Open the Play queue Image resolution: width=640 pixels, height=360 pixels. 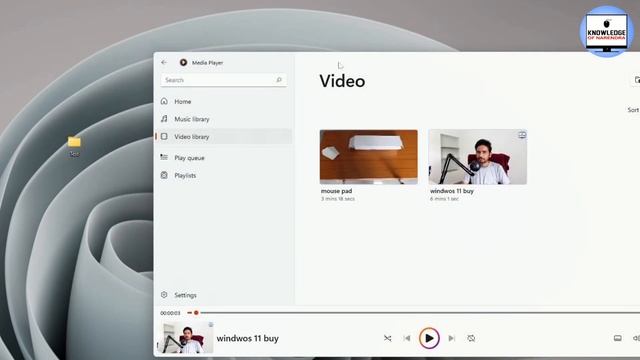[223, 158]
